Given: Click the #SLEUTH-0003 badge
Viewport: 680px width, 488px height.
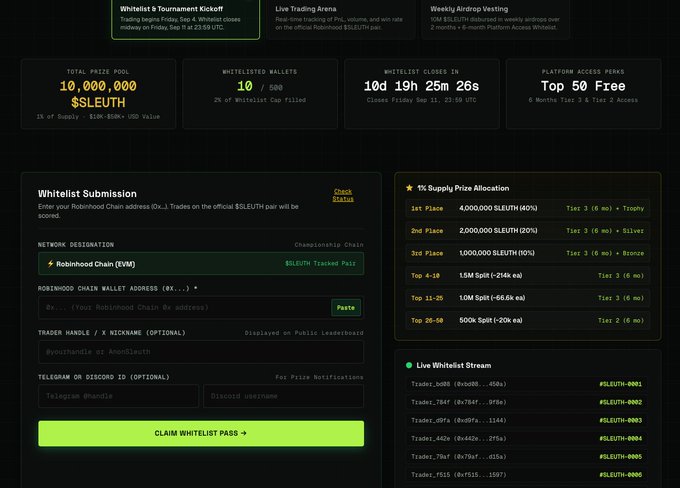Looking at the screenshot, I should (x=621, y=420).
